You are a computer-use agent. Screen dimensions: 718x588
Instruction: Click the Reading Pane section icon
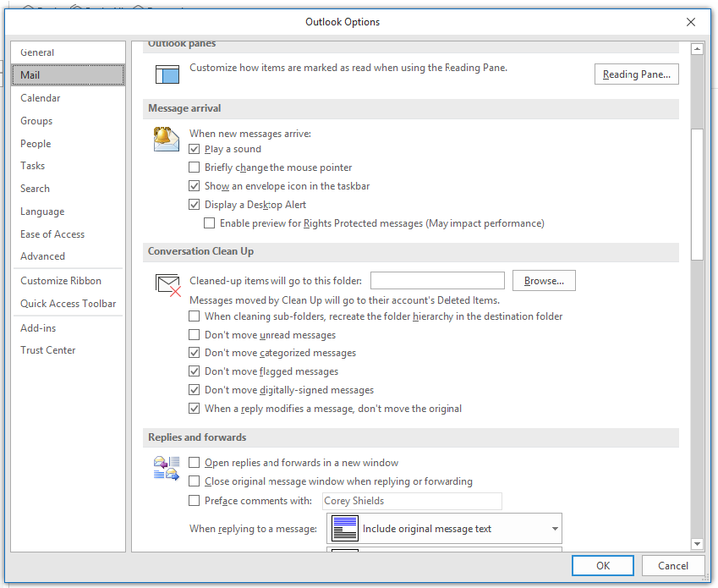point(167,74)
